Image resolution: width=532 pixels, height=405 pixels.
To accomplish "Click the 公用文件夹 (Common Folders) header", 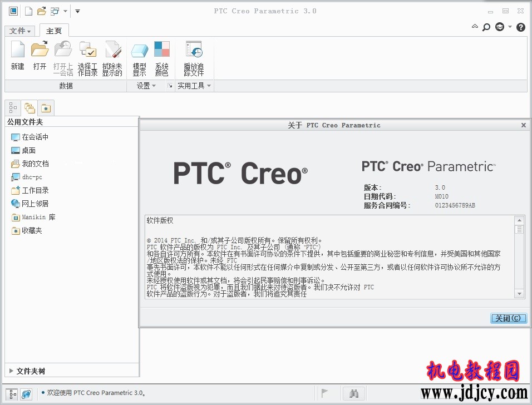I will pos(25,122).
